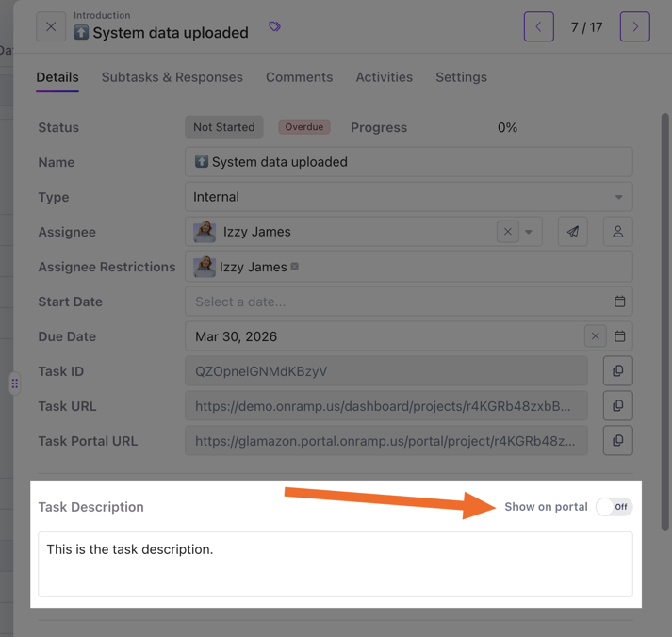The image size is (672, 637).
Task: Open the Start Date calendar picker
Action: pyautogui.click(x=619, y=302)
